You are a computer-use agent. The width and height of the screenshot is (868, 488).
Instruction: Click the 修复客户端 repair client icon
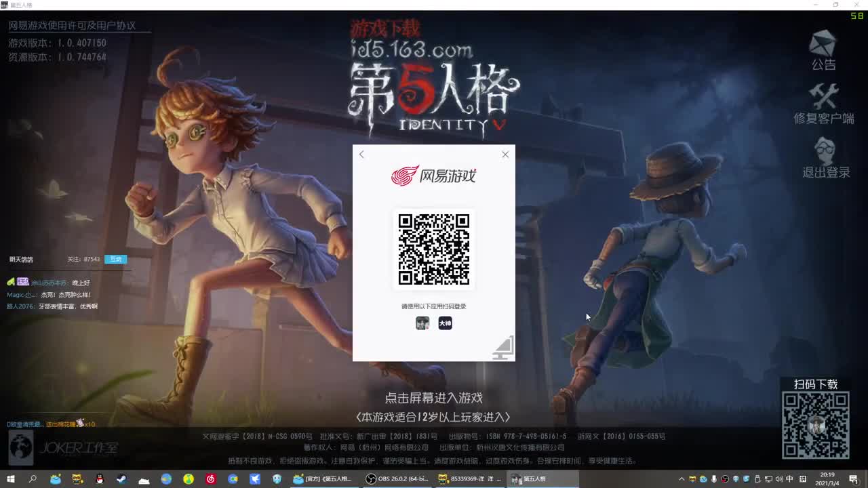tap(824, 104)
